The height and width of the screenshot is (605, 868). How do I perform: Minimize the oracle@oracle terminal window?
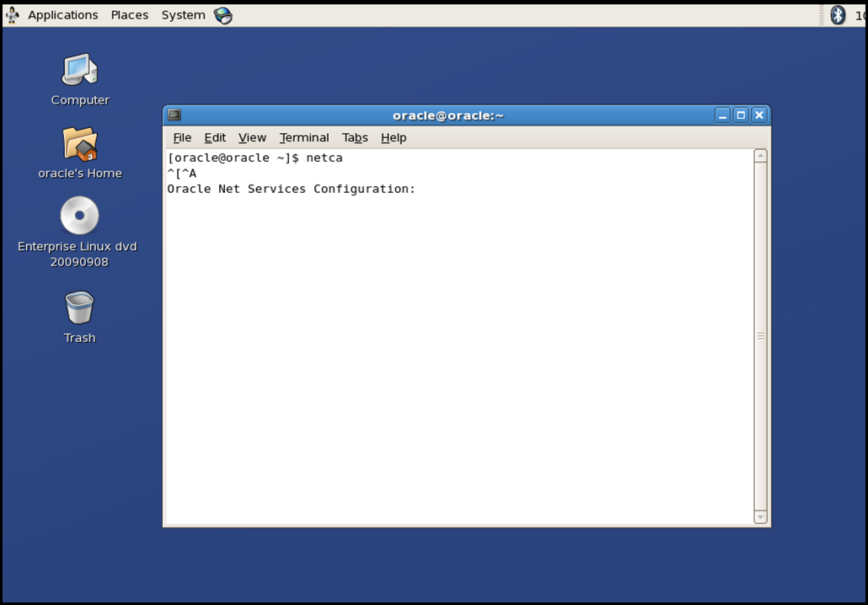(x=722, y=115)
